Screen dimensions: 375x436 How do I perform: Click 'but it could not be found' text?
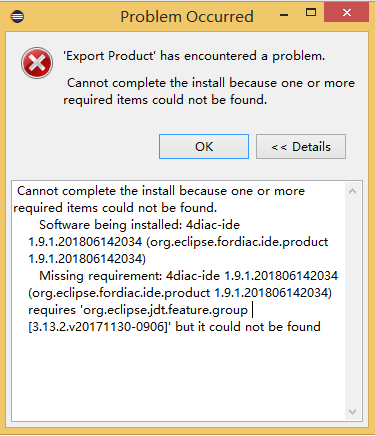tap(248, 327)
